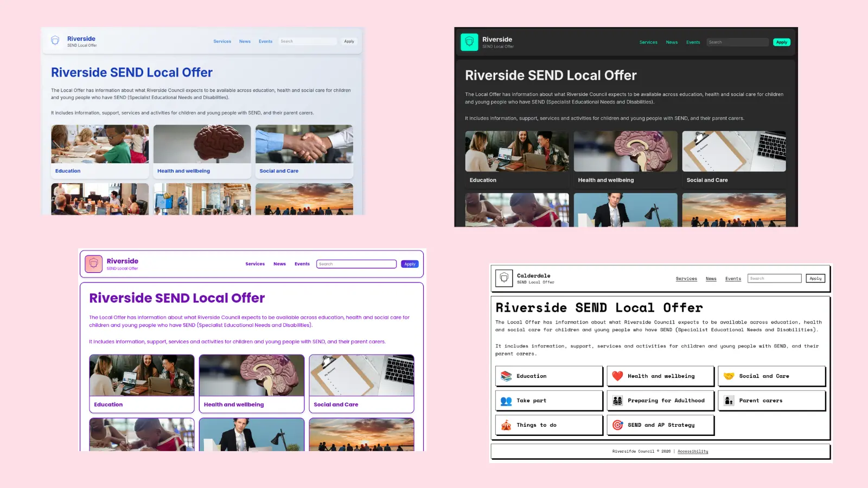Open Social and Care card in light theme
This screenshot has width=868, height=488.
click(304, 152)
